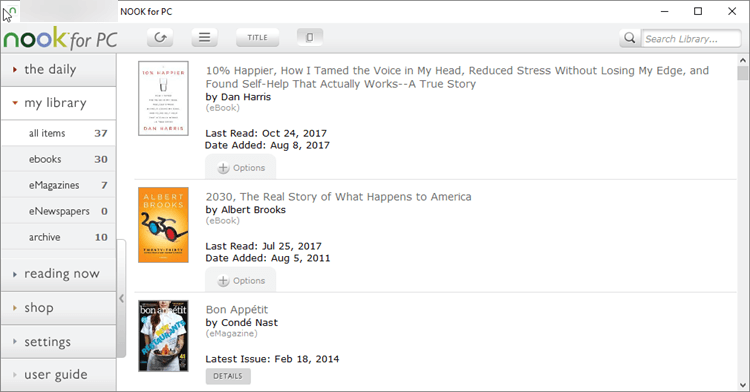The image size is (750, 392).
Task: Click the device view toolbar icon
Action: [x=309, y=37]
